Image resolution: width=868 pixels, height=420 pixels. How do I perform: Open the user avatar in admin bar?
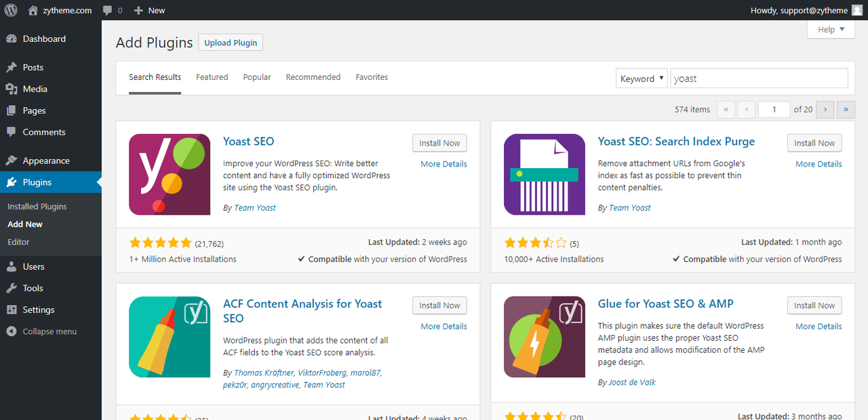click(x=857, y=10)
